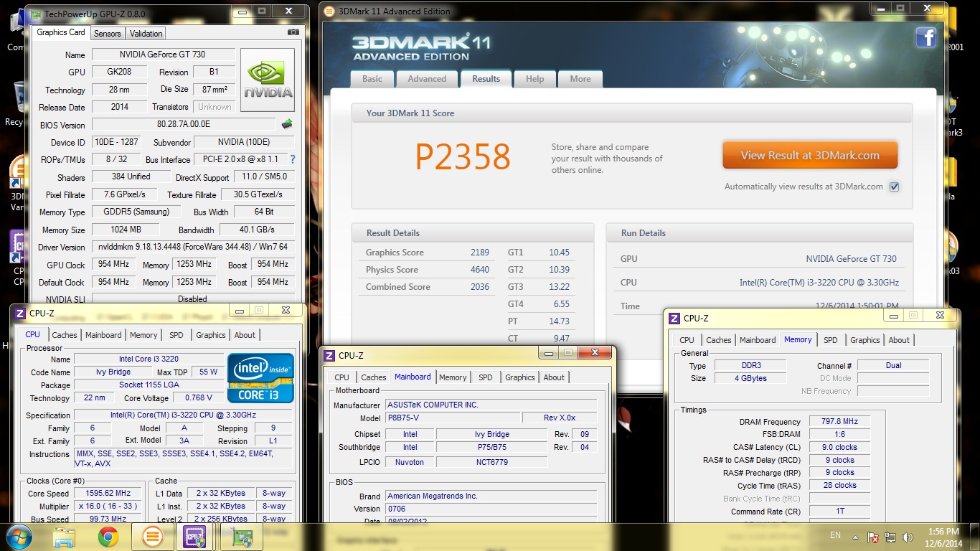
Task: Select the Results tab in 3DMark 11
Action: 486,79
